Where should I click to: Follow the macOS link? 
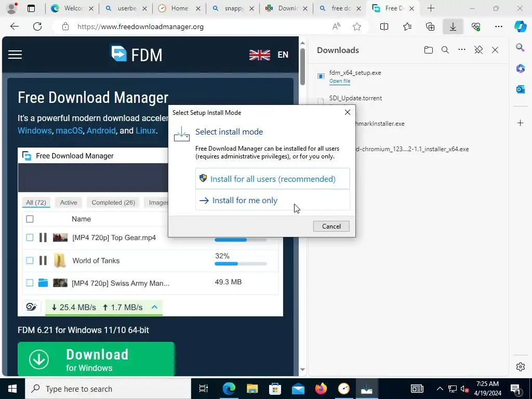pos(69,130)
